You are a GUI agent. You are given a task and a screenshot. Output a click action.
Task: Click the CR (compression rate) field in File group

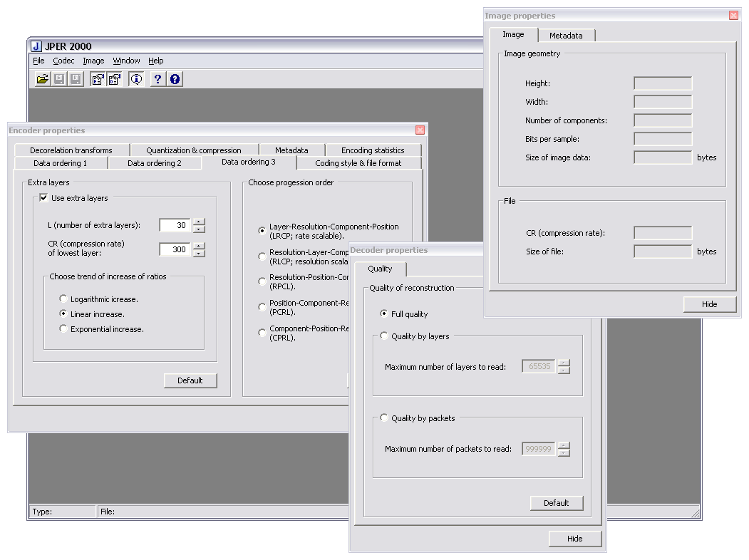tap(663, 233)
